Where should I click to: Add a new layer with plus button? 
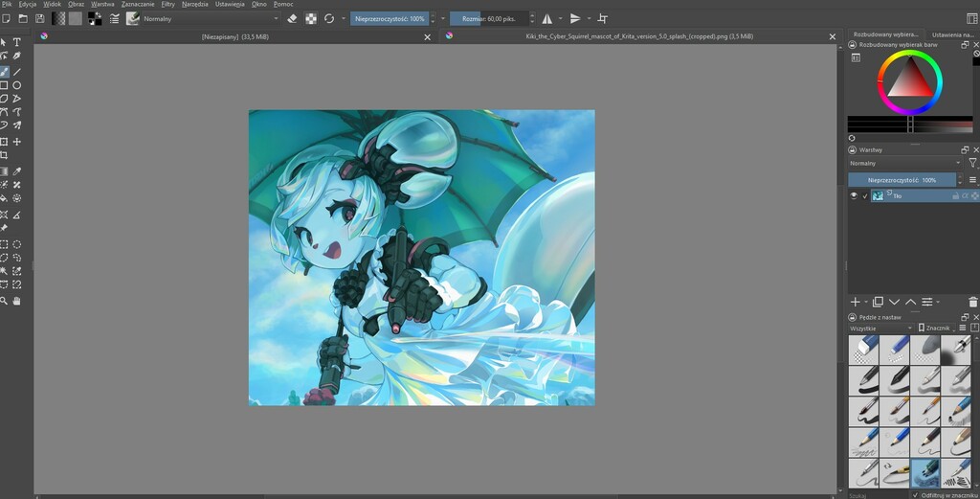point(855,302)
